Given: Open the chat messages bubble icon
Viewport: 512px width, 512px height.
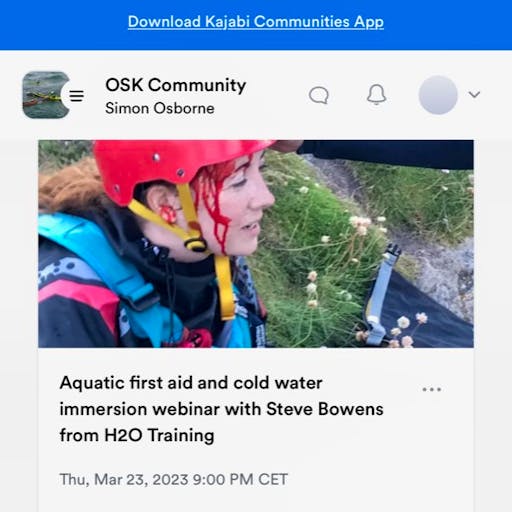Looking at the screenshot, I should tap(319, 95).
